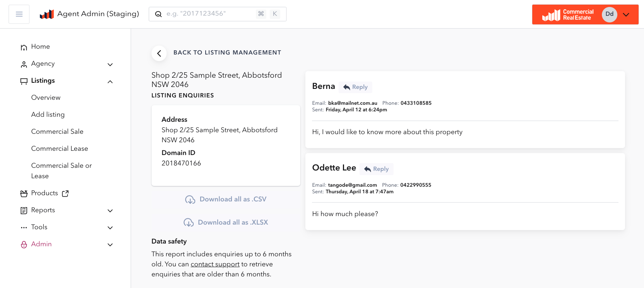Screen dimensions: 644x288
Task: Click the search magnifier icon
Action: [x=158, y=14]
